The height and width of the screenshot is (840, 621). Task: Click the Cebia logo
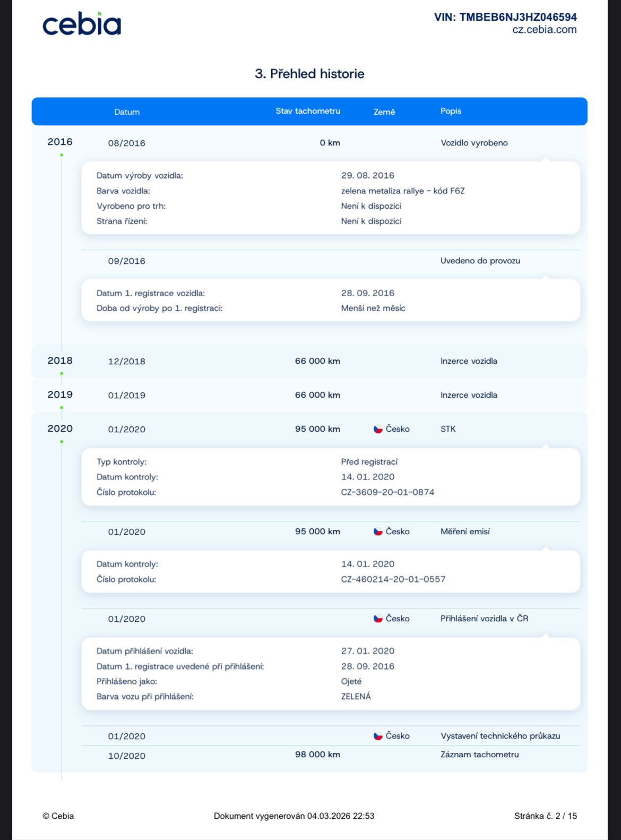82,24
